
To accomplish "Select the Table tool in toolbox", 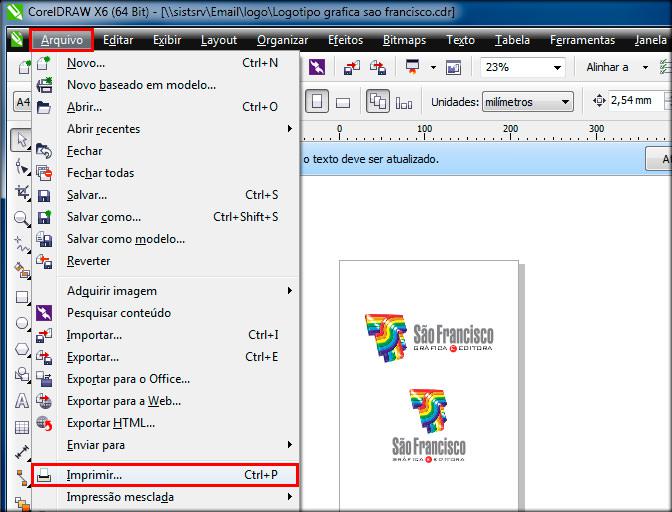I will [21, 427].
